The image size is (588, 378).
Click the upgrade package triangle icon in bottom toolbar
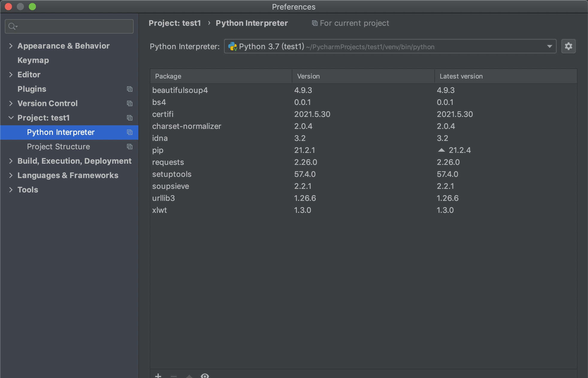click(189, 376)
